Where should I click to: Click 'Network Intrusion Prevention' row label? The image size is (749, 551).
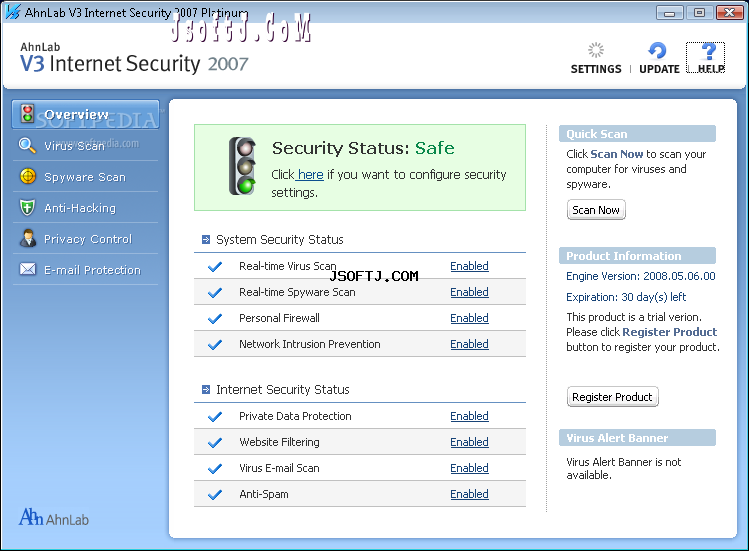click(x=310, y=344)
